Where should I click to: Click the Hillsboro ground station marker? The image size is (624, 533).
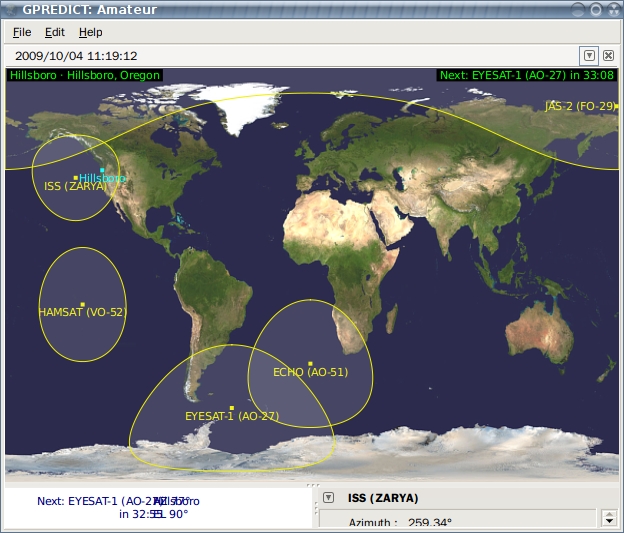tap(102, 170)
